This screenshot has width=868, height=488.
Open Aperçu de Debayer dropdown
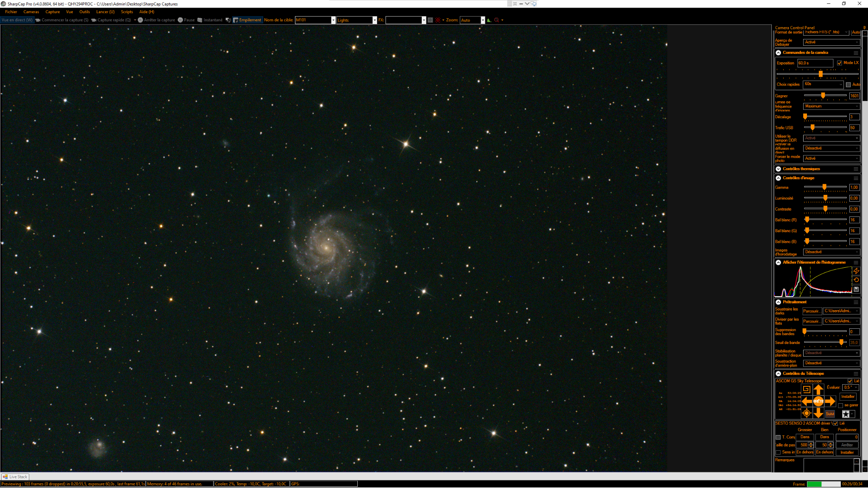(x=831, y=42)
